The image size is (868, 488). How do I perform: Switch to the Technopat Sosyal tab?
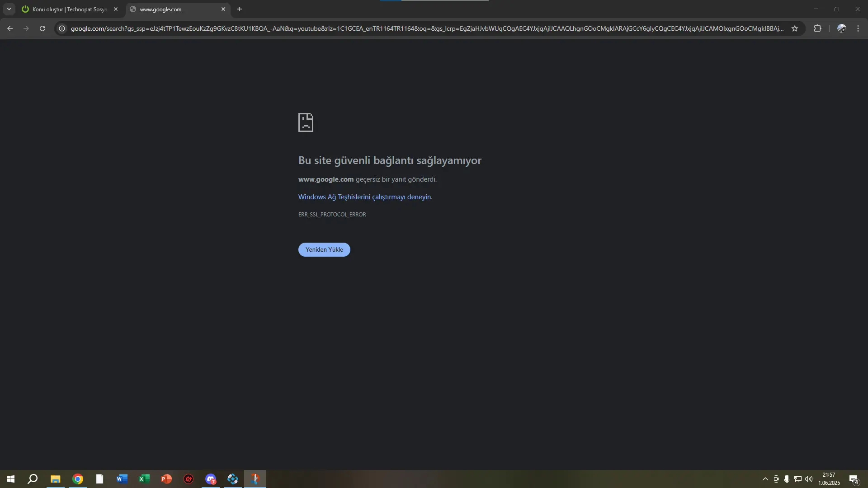coord(70,9)
